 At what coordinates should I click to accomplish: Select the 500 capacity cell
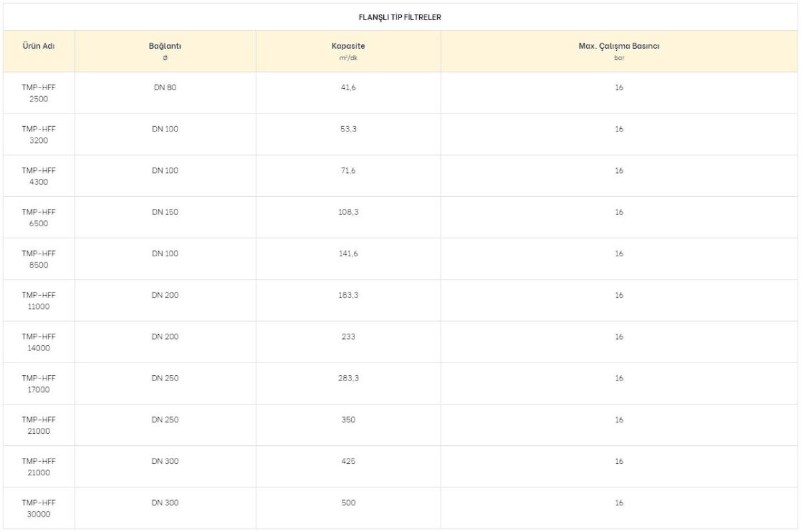coord(348,508)
